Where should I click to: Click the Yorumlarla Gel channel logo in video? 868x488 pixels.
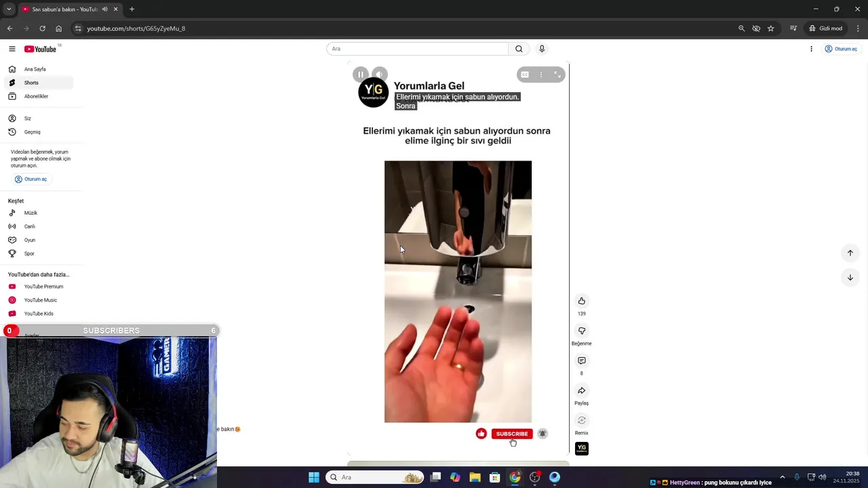coord(373,93)
